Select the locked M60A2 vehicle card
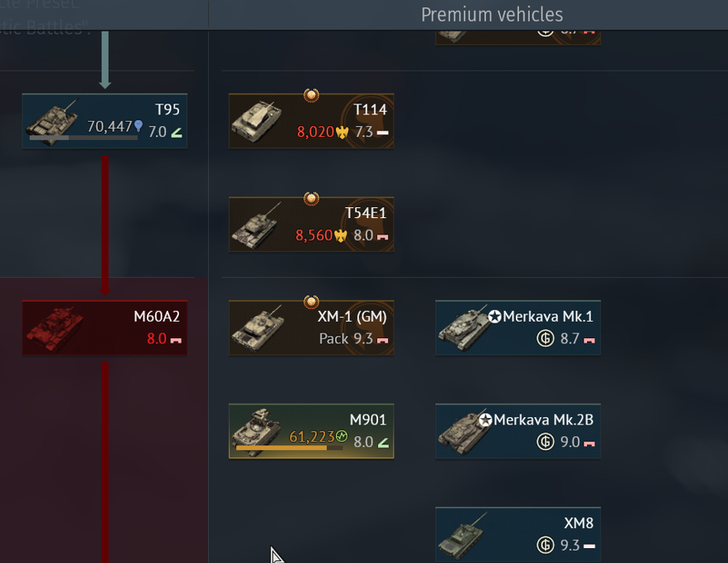 [x=104, y=328]
